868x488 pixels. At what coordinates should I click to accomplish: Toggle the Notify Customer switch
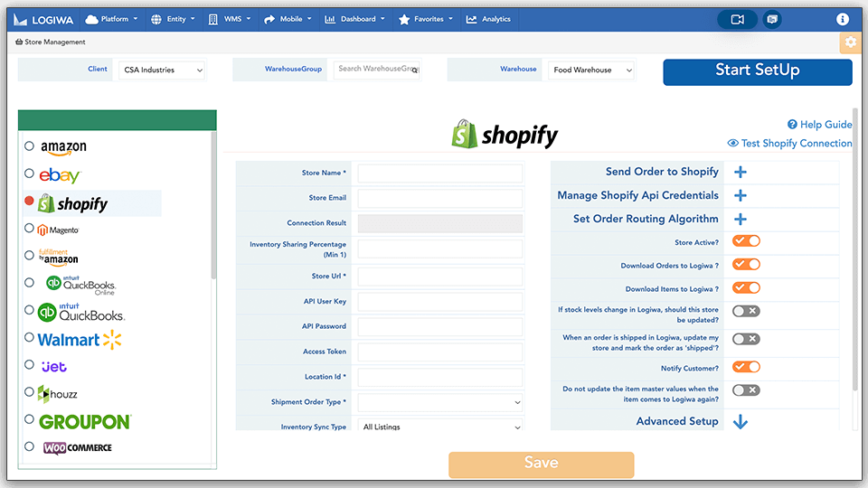tap(746, 367)
